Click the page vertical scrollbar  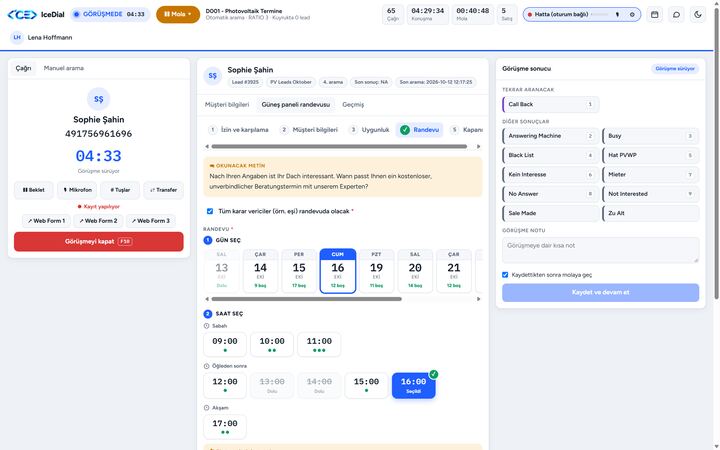[x=717, y=153]
